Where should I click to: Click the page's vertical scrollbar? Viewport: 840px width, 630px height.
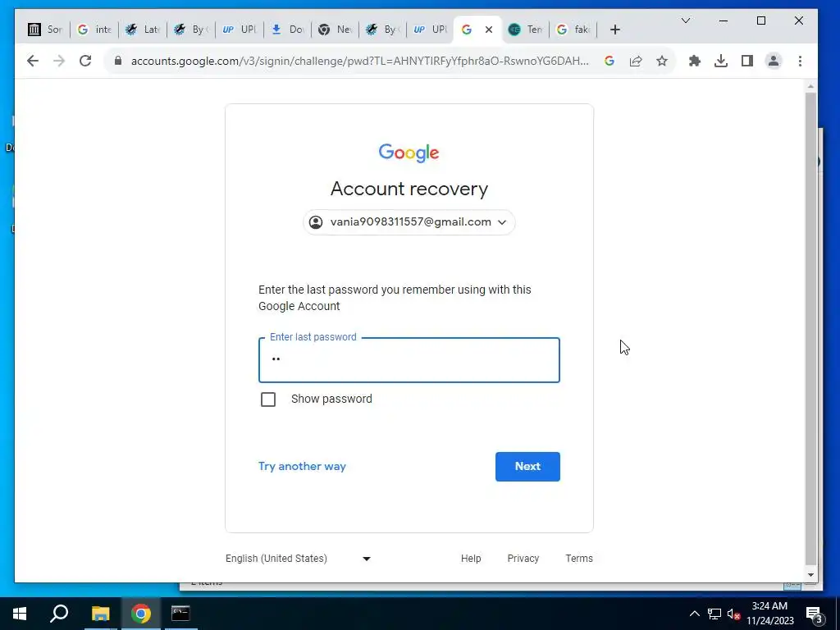(x=810, y=328)
